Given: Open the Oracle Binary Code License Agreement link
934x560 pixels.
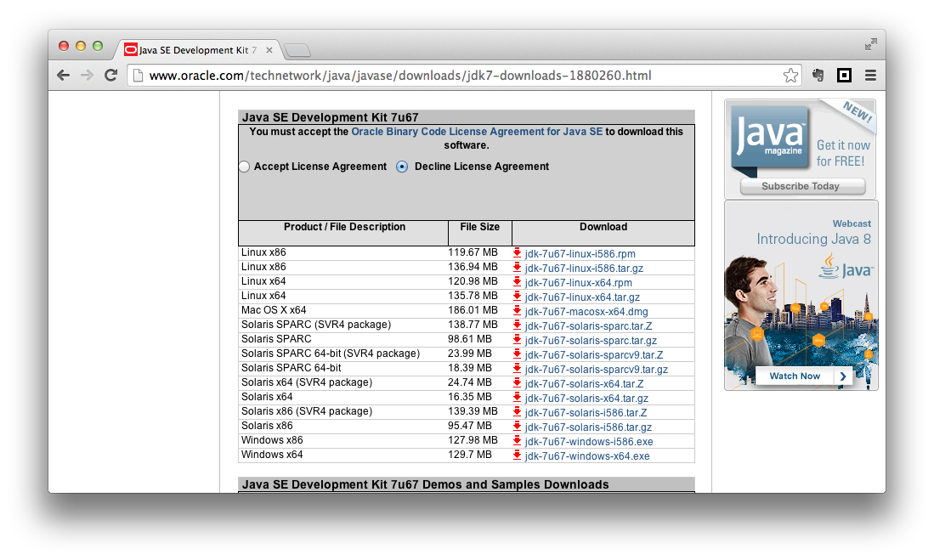Looking at the screenshot, I should coord(477,132).
